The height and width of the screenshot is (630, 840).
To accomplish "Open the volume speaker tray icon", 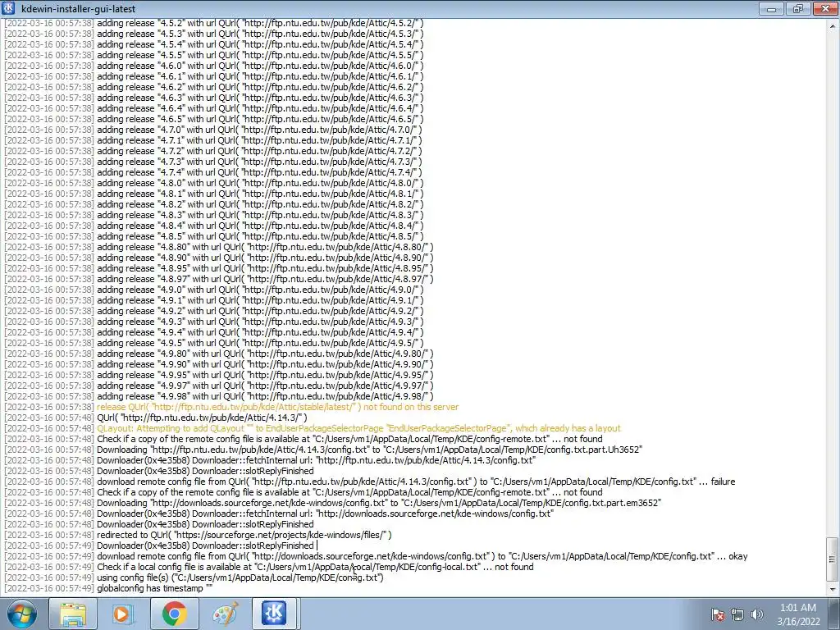I will 757,614.
